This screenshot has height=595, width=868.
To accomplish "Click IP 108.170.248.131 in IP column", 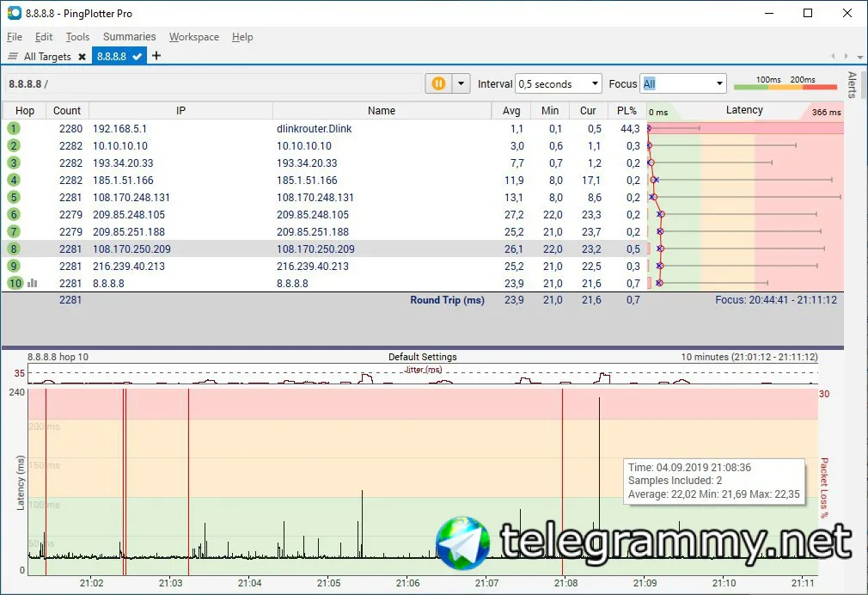I will [131, 197].
